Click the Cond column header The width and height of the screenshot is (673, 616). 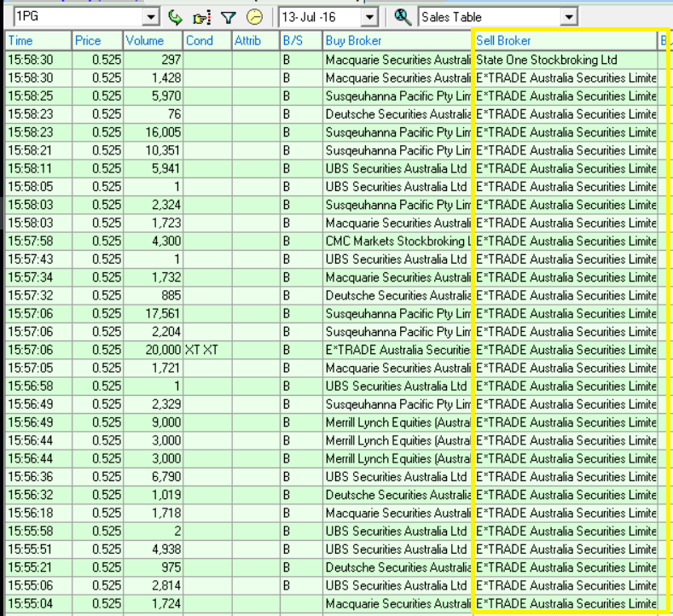207,41
